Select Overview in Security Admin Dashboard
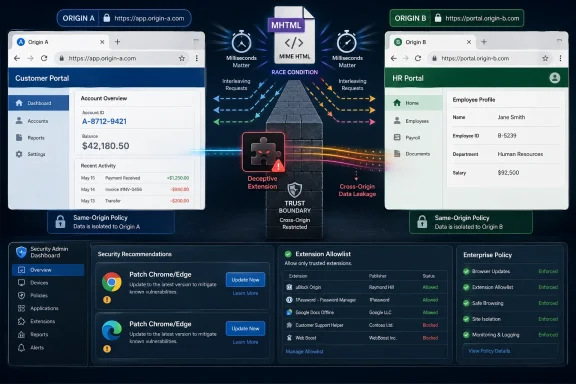 coord(48,270)
